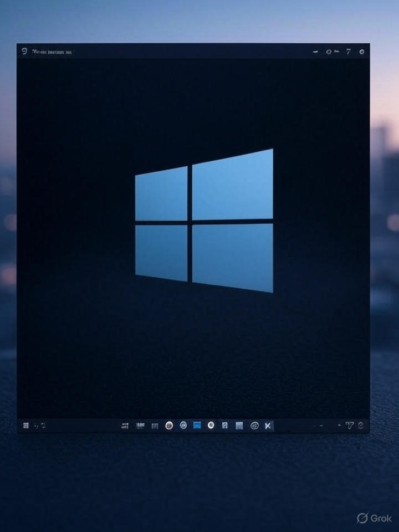Click the first center taskbar icon with horizontal lines
The width and height of the screenshot is (399, 532).
click(x=125, y=426)
